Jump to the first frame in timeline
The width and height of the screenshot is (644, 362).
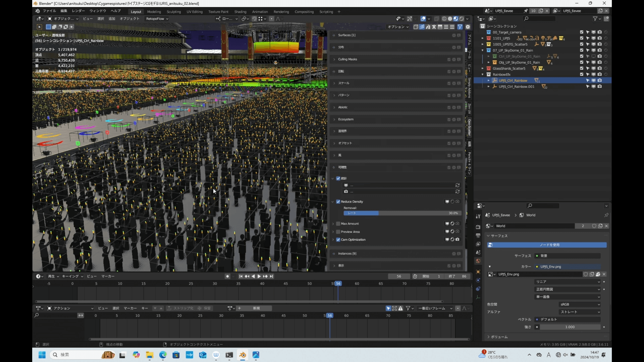pos(241,277)
